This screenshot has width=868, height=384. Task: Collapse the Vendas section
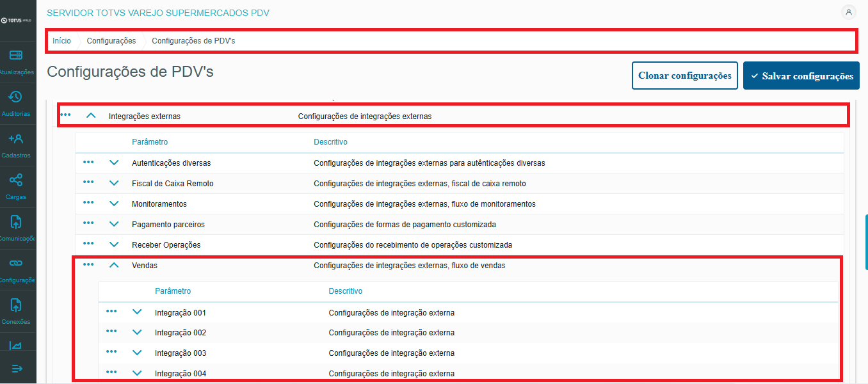[114, 265]
